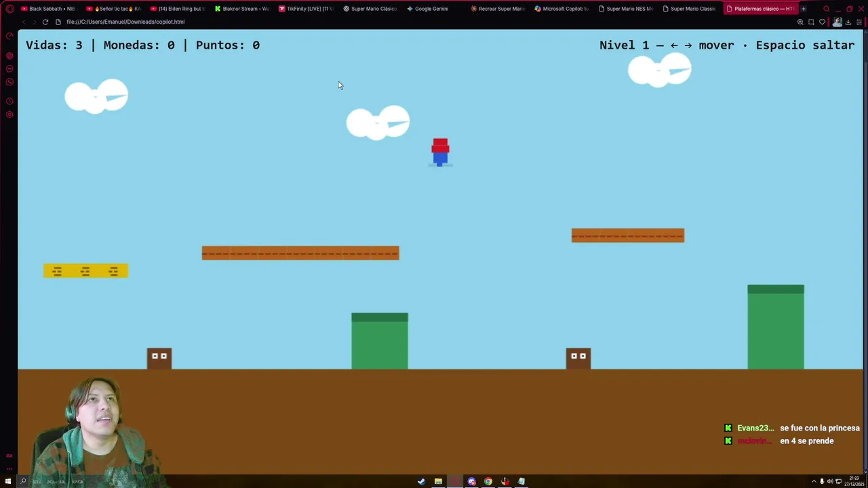Go back with the browser back arrow
Viewport: 868px width, 488px height.
24,22
